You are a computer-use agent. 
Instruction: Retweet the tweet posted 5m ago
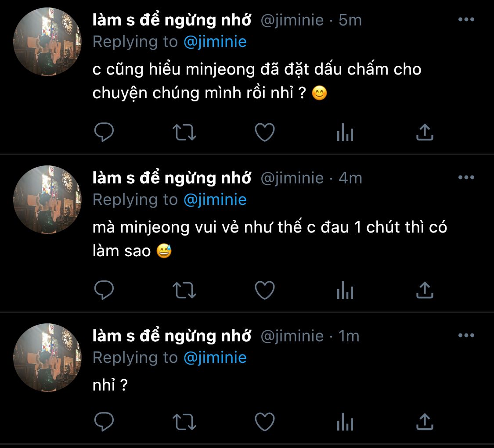pos(184,132)
